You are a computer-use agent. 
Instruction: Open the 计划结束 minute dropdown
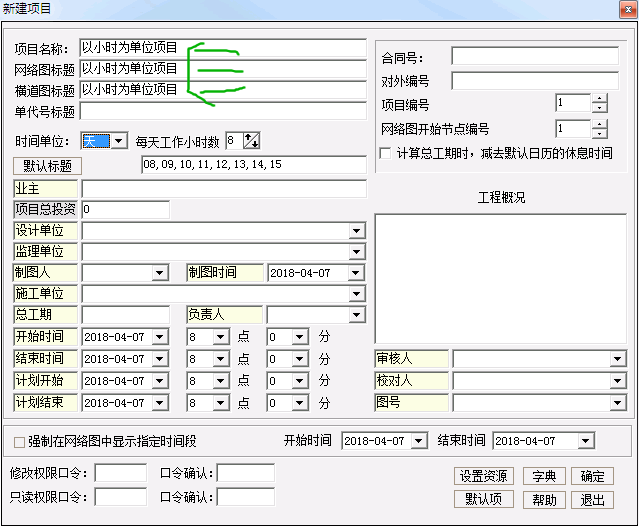tap(300, 403)
